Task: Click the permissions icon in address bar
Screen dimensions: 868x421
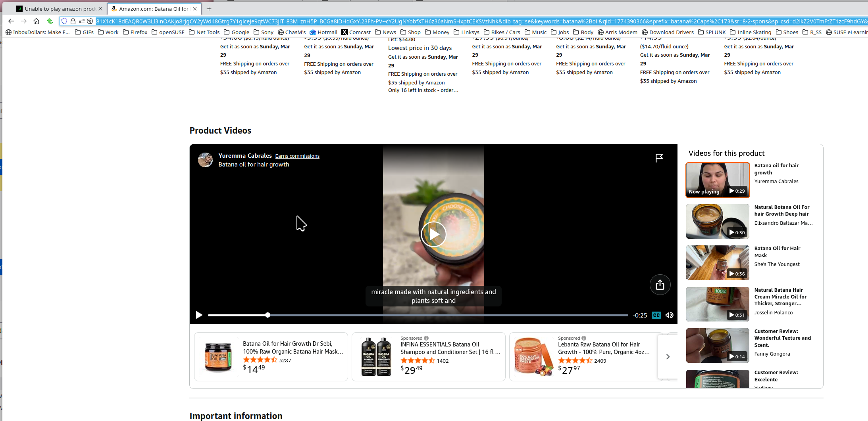Action: 82,21
